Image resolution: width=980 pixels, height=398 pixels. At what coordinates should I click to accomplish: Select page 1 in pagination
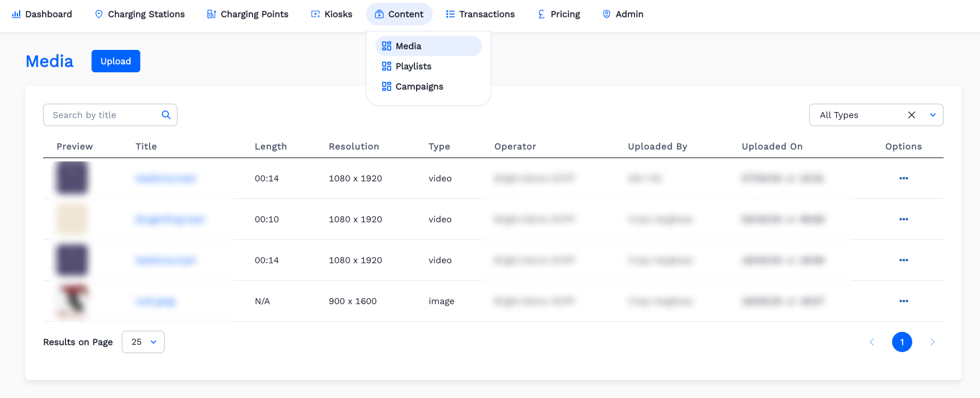click(902, 342)
